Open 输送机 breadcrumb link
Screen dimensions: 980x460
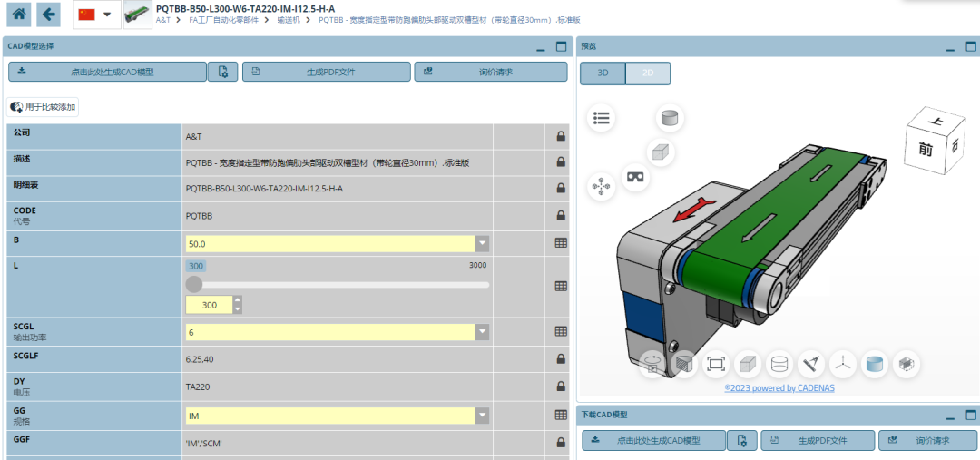(x=289, y=20)
